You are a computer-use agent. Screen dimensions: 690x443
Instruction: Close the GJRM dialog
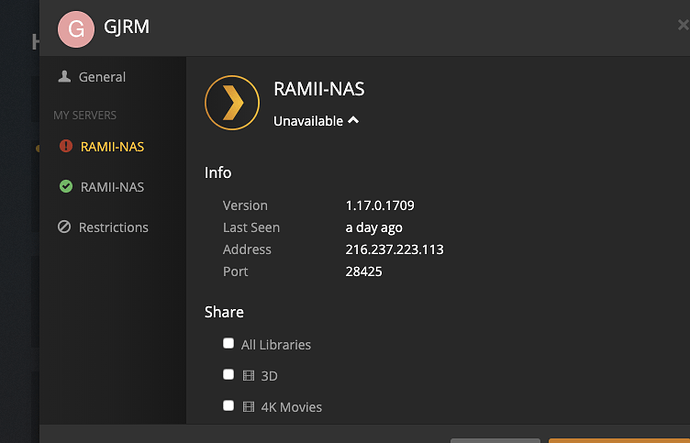coord(683,25)
